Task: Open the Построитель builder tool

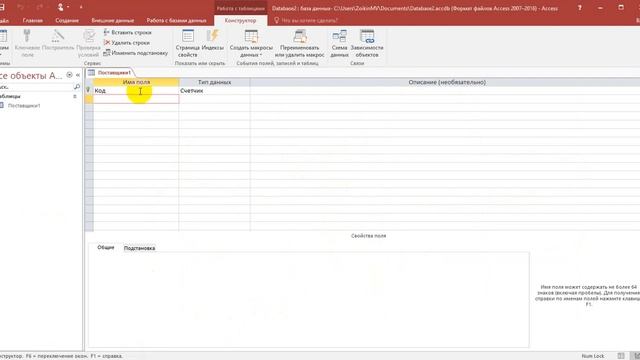Action: pos(58,41)
